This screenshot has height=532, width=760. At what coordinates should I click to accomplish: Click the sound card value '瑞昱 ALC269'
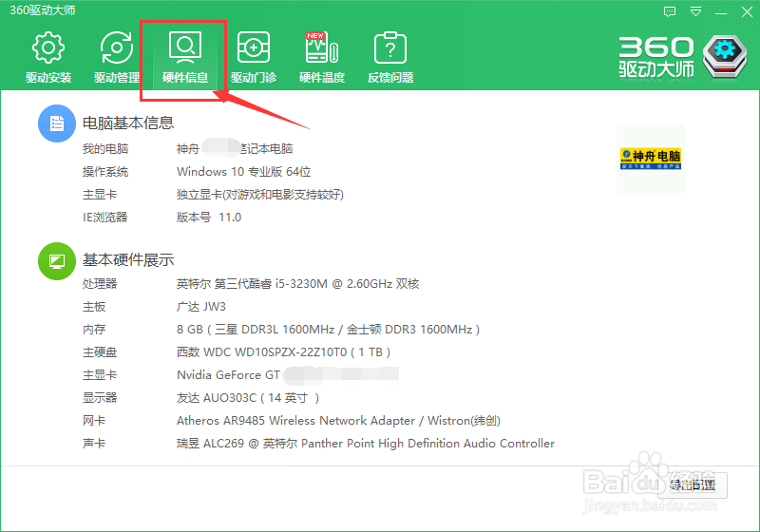(210, 444)
